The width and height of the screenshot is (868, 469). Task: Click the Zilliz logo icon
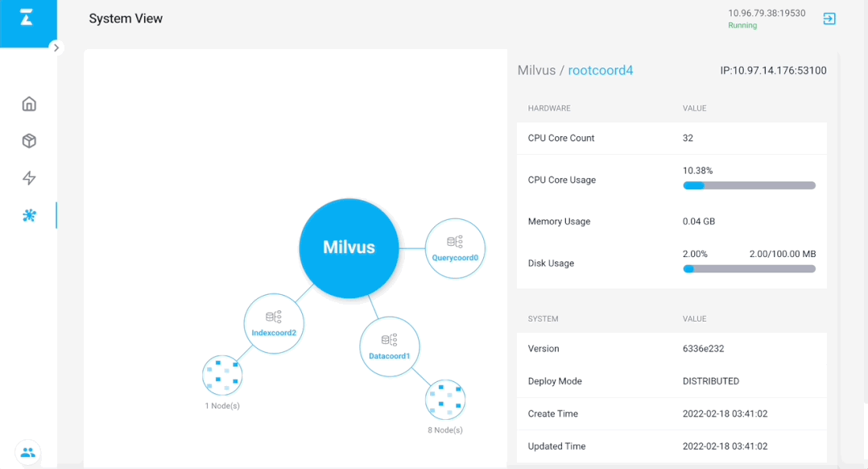tap(26, 18)
